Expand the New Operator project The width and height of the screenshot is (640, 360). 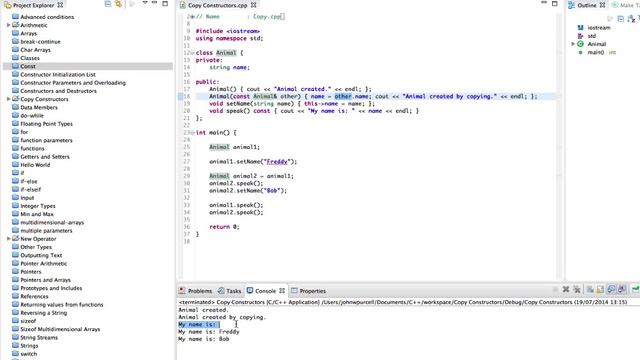pyautogui.click(x=8, y=239)
